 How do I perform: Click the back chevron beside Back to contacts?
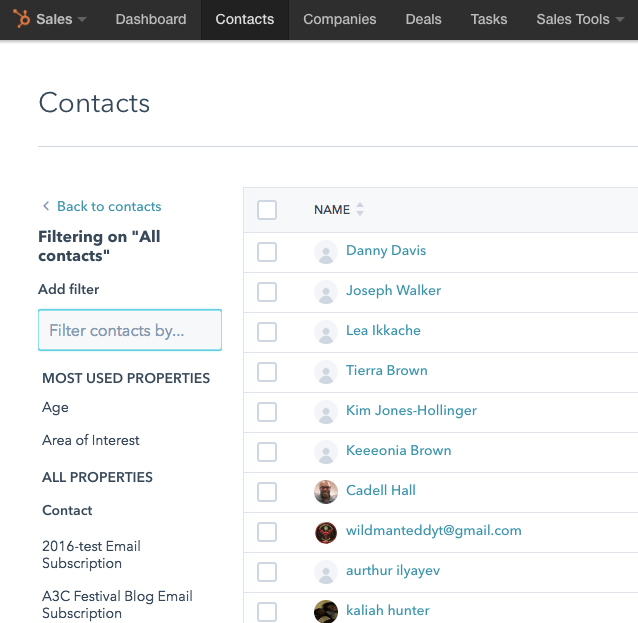pyautogui.click(x=46, y=207)
